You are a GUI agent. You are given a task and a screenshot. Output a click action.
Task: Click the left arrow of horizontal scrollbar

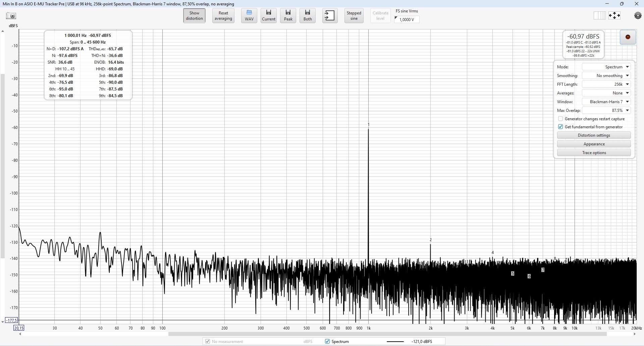pos(20,334)
